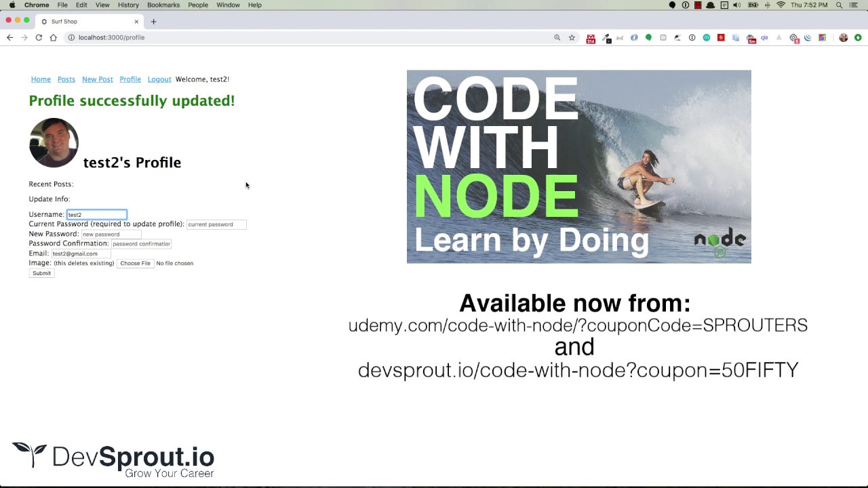This screenshot has height=488, width=868.
Task: Open the zoom magnifier in address bar
Action: click(557, 37)
